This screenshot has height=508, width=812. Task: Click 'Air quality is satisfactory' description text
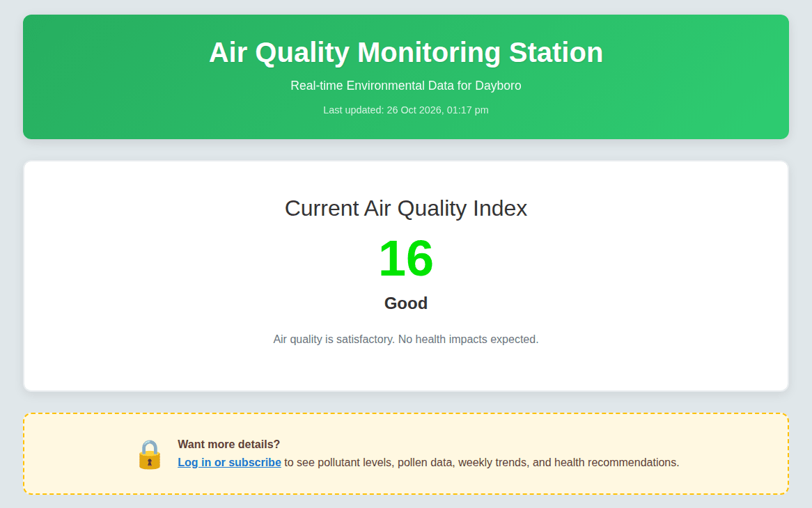406,340
